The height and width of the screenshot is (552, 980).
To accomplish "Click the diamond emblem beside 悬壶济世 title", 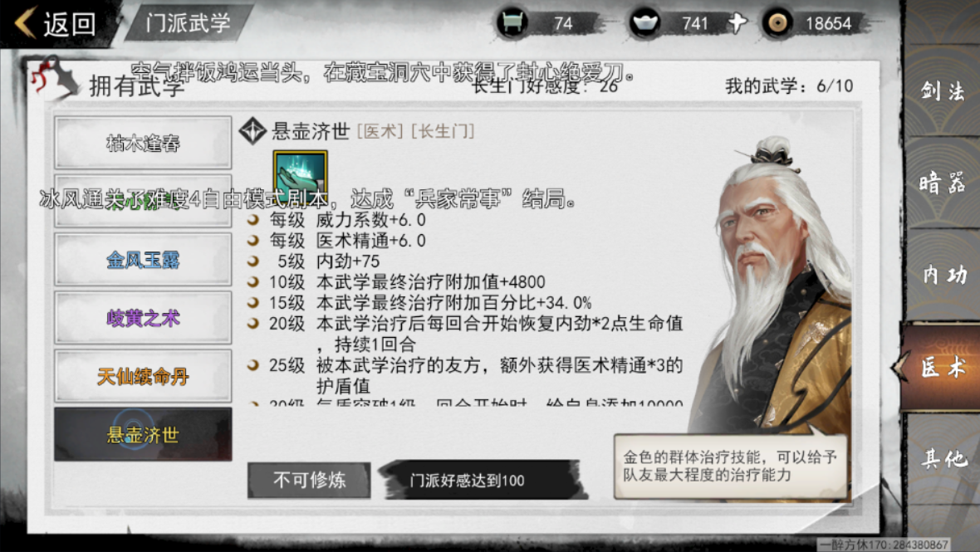I will click(253, 131).
